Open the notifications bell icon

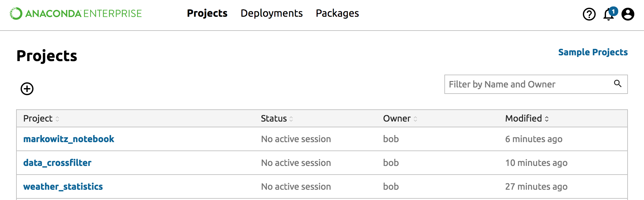pos(608,15)
